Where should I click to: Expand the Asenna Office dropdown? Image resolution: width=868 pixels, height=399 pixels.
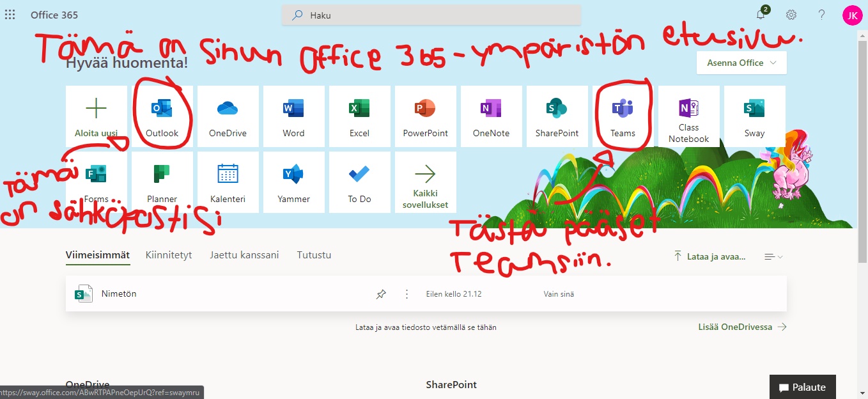point(741,63)
